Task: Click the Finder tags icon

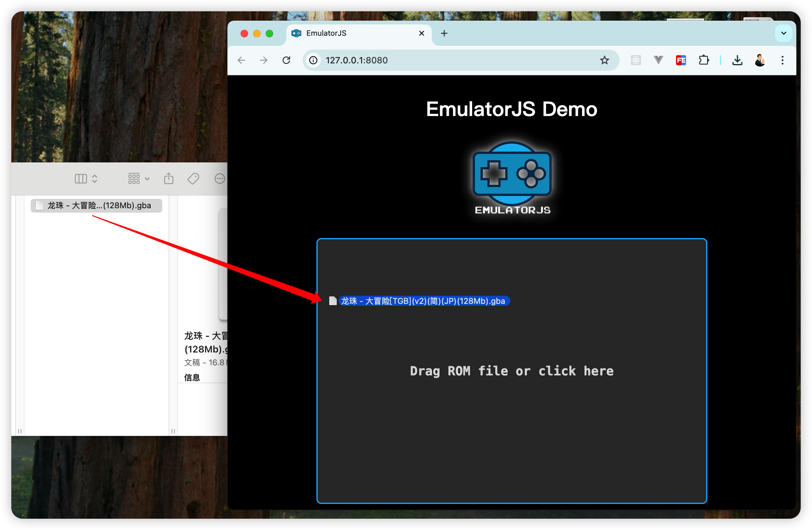Action: (193, 178)
